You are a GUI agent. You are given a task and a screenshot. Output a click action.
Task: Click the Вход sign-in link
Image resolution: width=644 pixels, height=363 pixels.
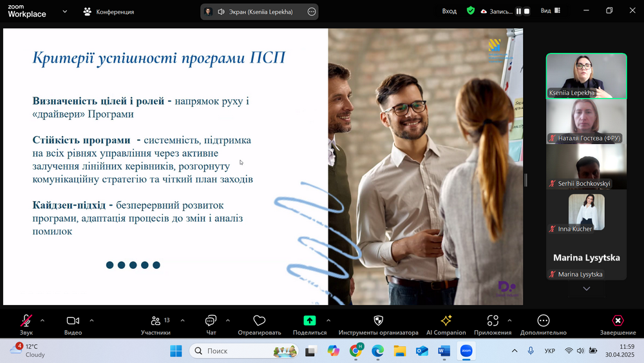[450, 11]
